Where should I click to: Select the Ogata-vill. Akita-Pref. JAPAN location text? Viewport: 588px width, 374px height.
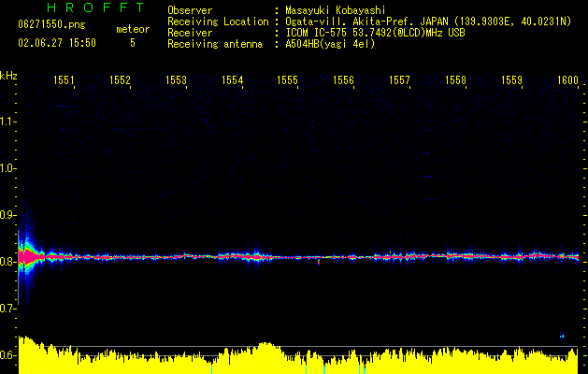click(x=428, y=22)
